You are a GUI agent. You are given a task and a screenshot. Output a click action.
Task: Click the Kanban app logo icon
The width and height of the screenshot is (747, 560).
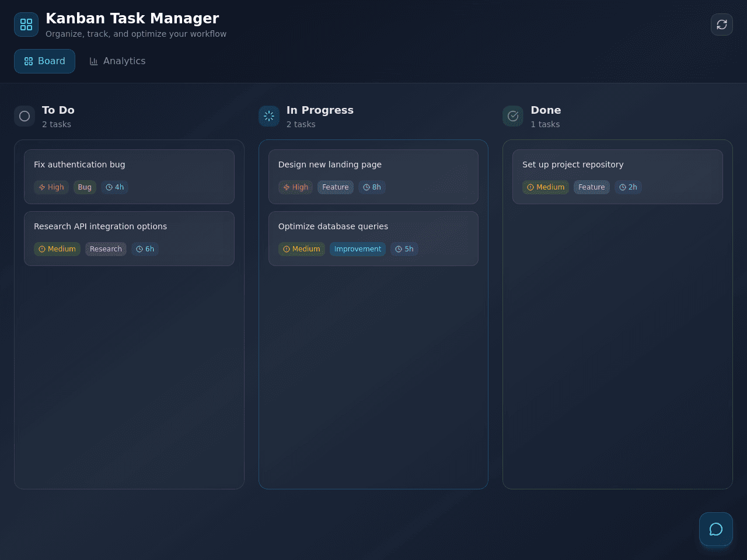26,24
